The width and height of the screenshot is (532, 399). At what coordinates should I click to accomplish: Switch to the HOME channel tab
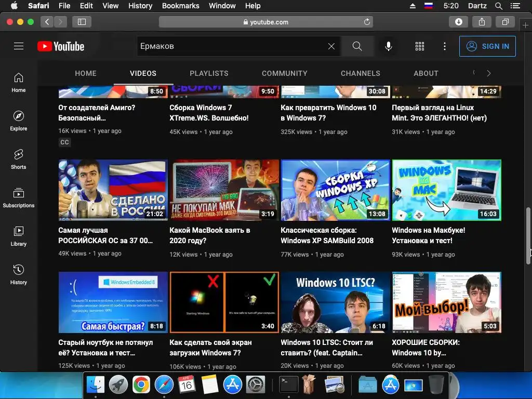point(86,73)
